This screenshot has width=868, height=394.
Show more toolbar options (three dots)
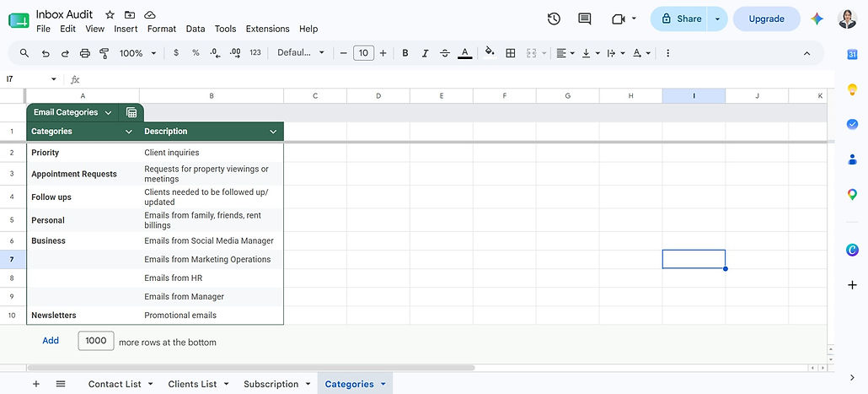click(x=668, y=53)
